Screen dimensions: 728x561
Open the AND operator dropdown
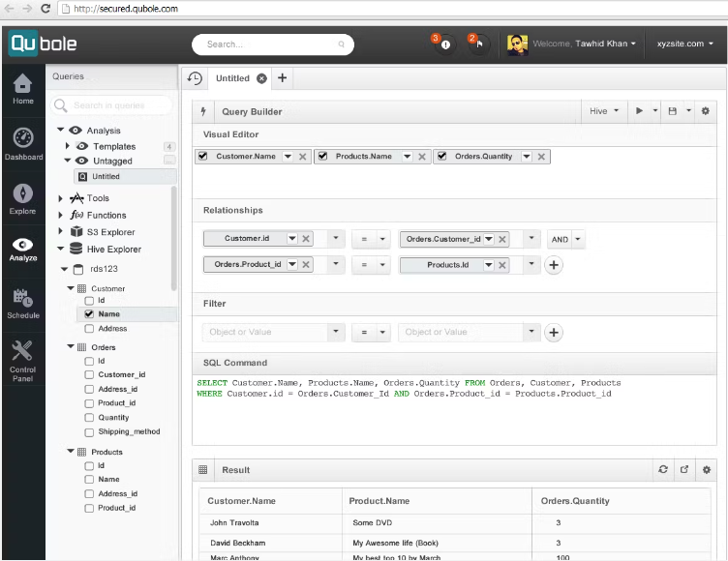[578, 240]
